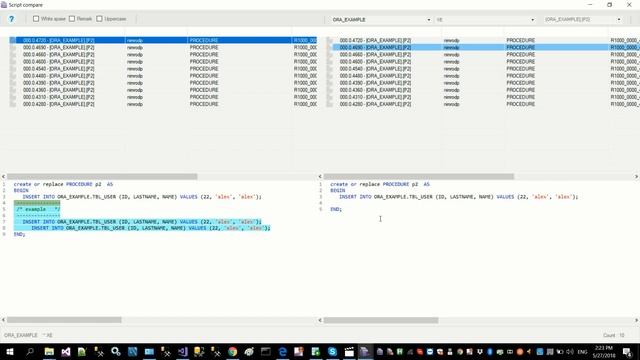Select left list row 000.0.4280
Screen dimensions: 640x360
coord(163,104)
